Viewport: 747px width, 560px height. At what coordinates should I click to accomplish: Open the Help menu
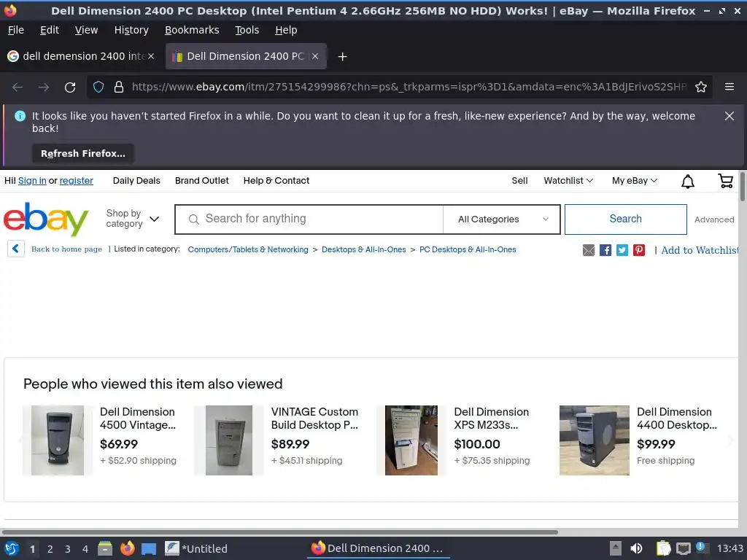pos(286,30)
